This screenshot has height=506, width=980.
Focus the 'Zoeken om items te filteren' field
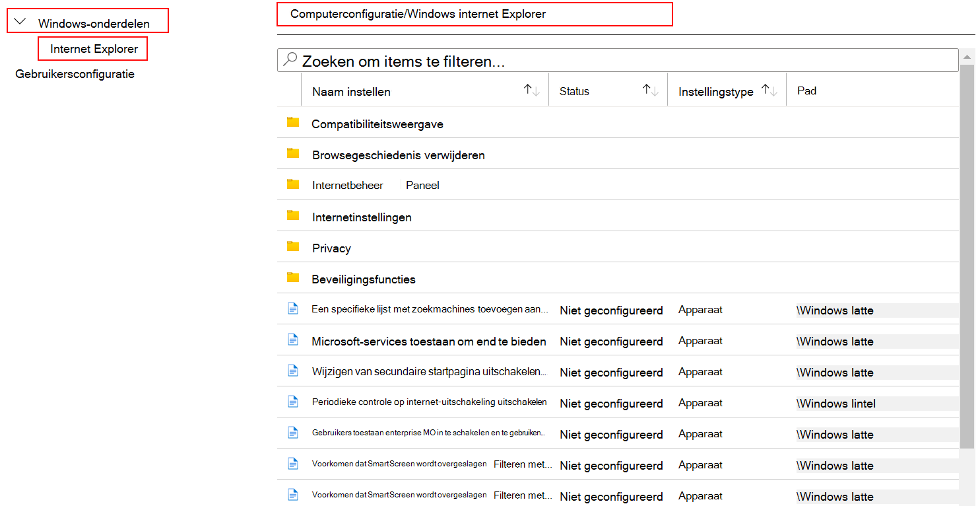tap(618, 61)
